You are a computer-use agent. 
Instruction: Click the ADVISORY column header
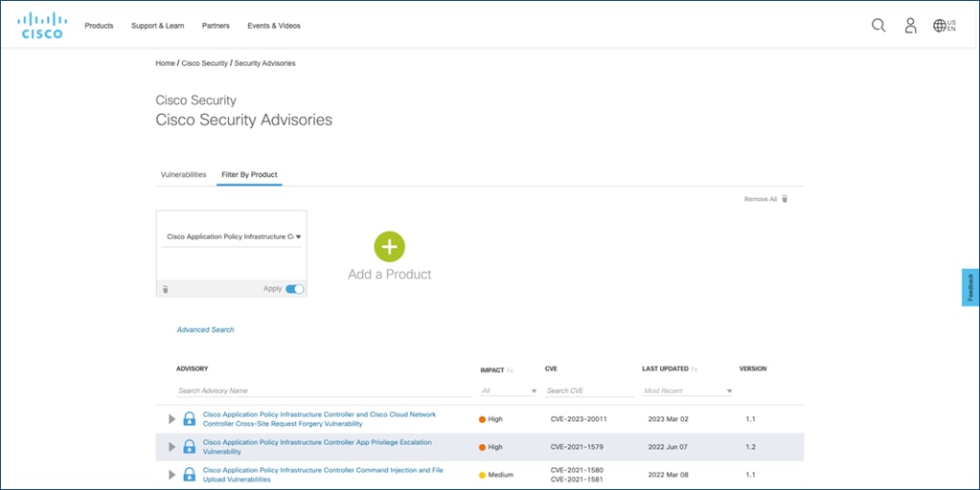click(192, 368)
